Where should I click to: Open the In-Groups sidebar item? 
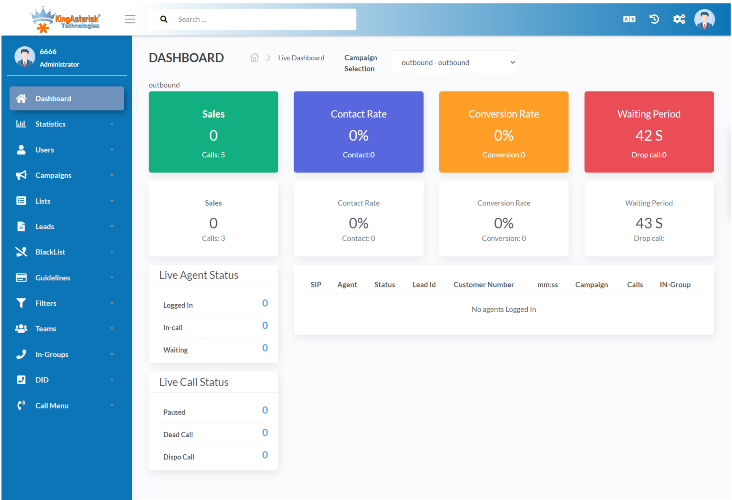tap(66, 354)
